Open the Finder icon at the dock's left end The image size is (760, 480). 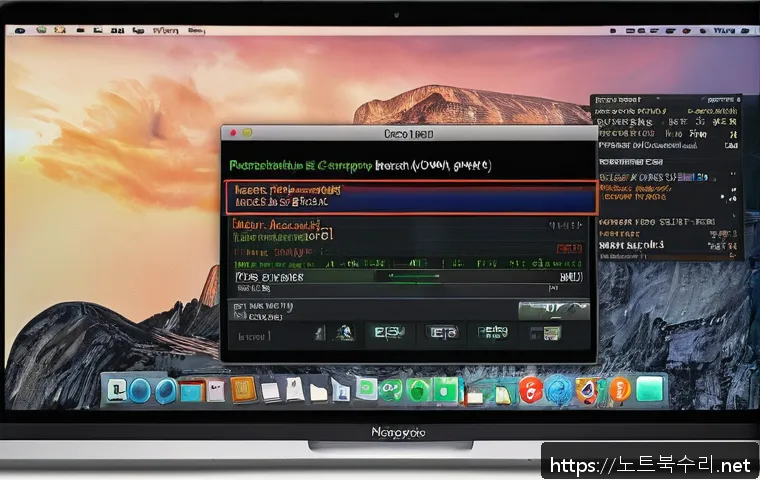pos(117,389)
